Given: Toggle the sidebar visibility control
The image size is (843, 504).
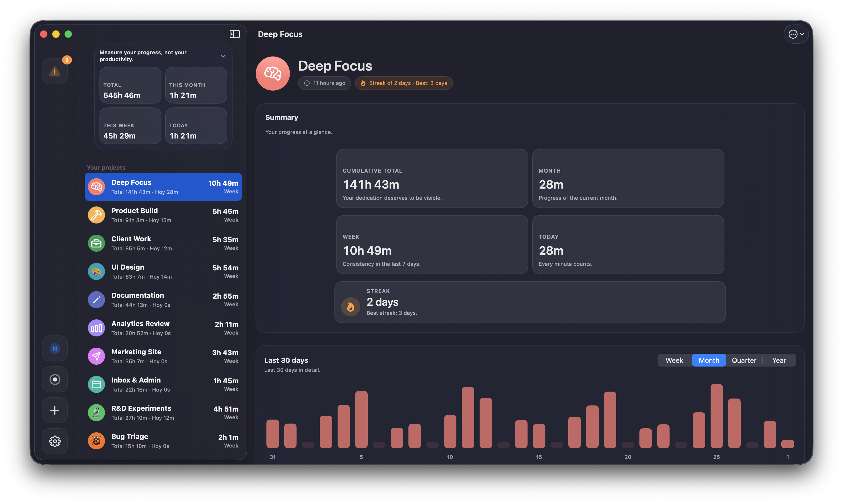Looking at the screenshot, I should coord(235,34).
